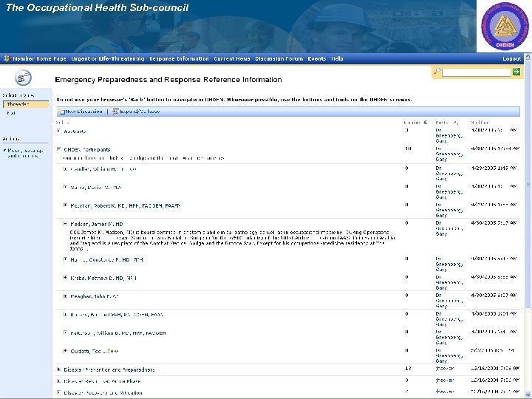532x399 pixels.
Task: Open the Madsen, James M. MD post
Action: point(96,224)
